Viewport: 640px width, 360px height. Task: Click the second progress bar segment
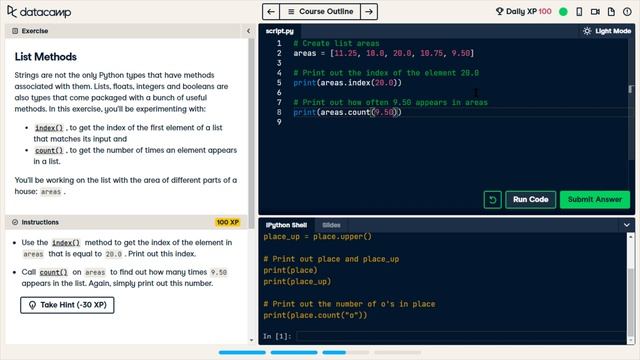click(x=294, y=352)
